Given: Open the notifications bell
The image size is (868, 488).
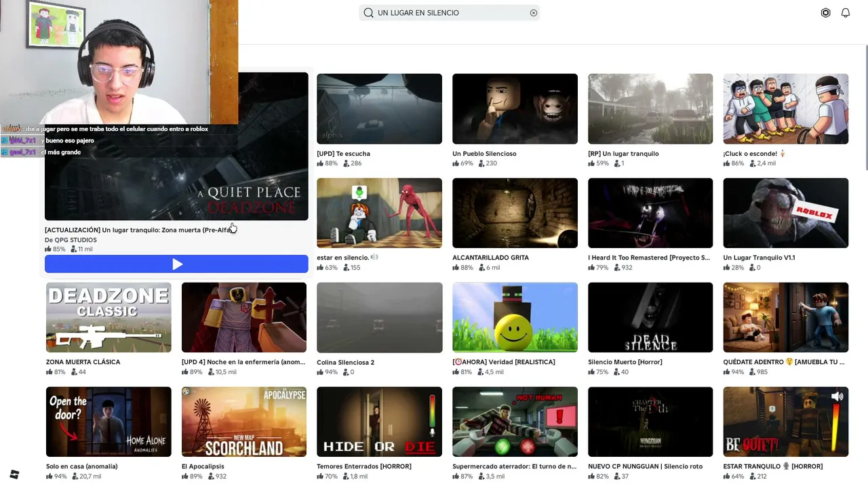Looking at the screenshot, I should 846,13.
